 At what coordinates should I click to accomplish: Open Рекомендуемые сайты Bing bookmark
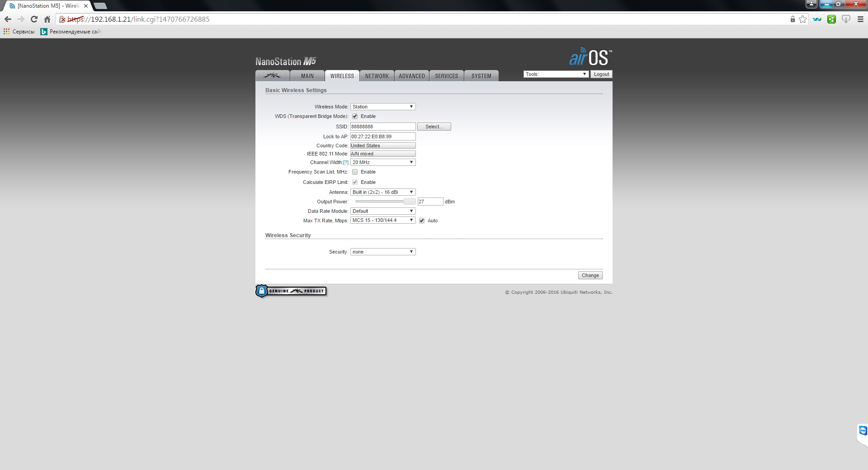point(71,32)
